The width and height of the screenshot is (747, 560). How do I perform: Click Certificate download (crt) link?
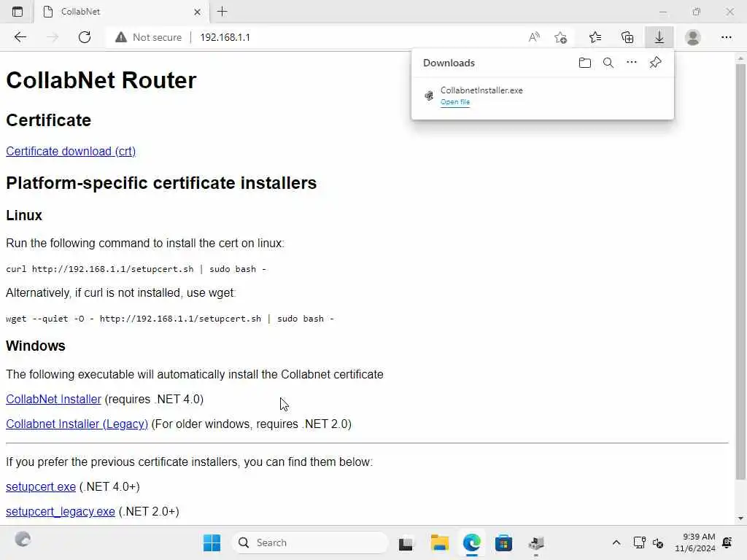coord(71,151)
